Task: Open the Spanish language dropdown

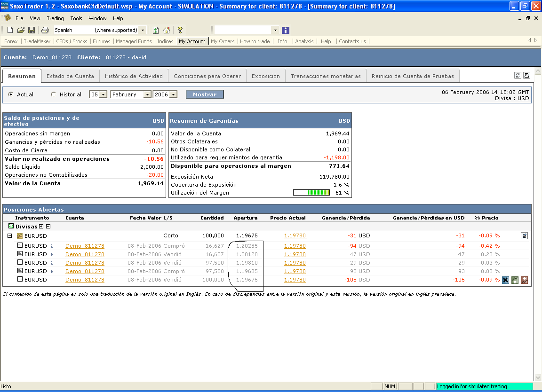Action: [x=143, y=30]
